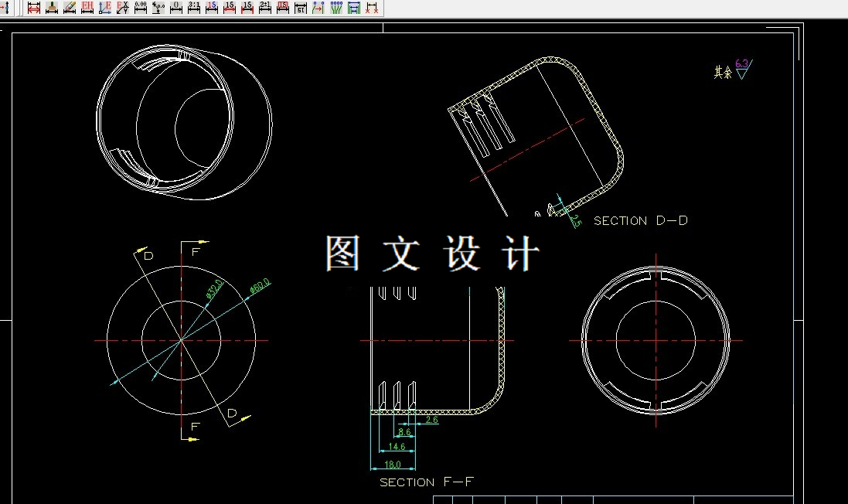Image resolution: width=848 pixels, height=504 pixels.
Task: Click the E X/Y coordinate dimension icon
Action: pos(123,8)
